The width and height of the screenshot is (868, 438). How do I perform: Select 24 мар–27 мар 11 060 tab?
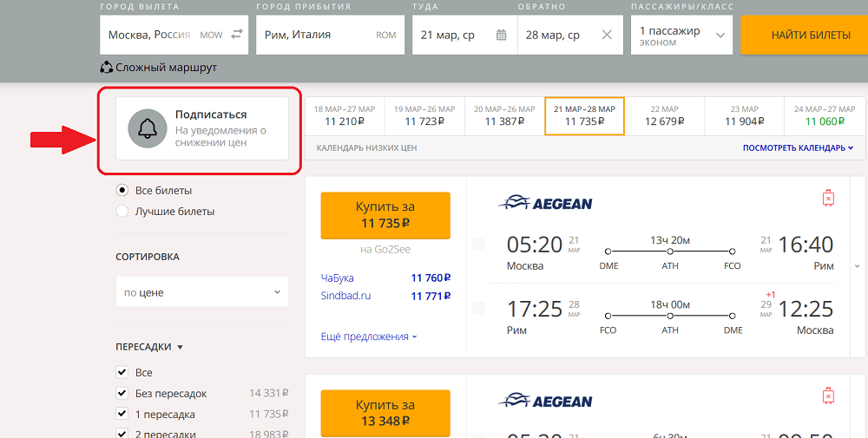click(825, 115)
